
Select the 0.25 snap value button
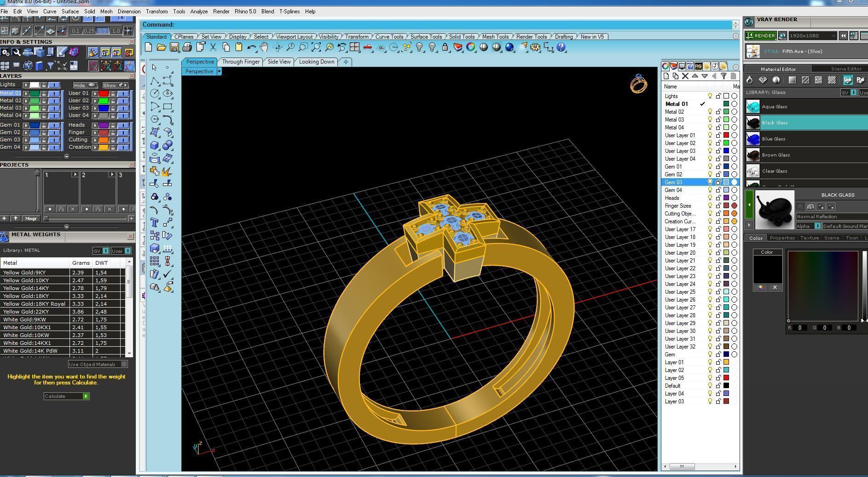(89, 31)
